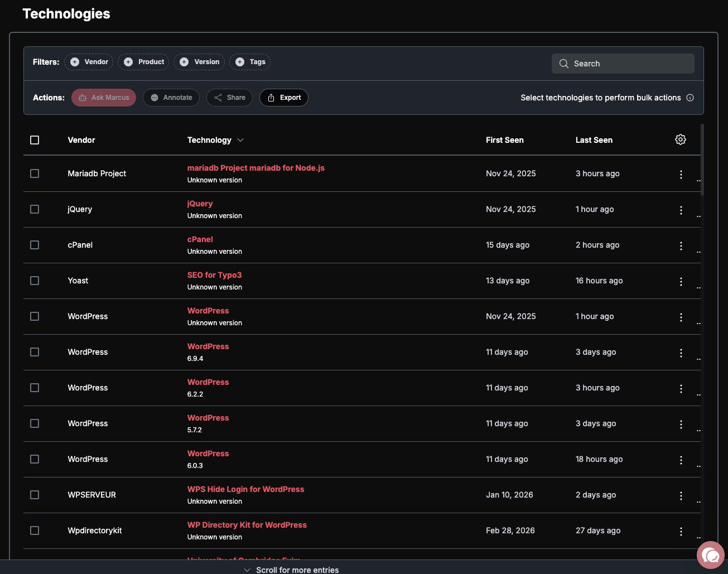The width and height of the screenshot is (728, 574).
Task: Open row menu for Wpdirectorykit
Action: [681, 531]
